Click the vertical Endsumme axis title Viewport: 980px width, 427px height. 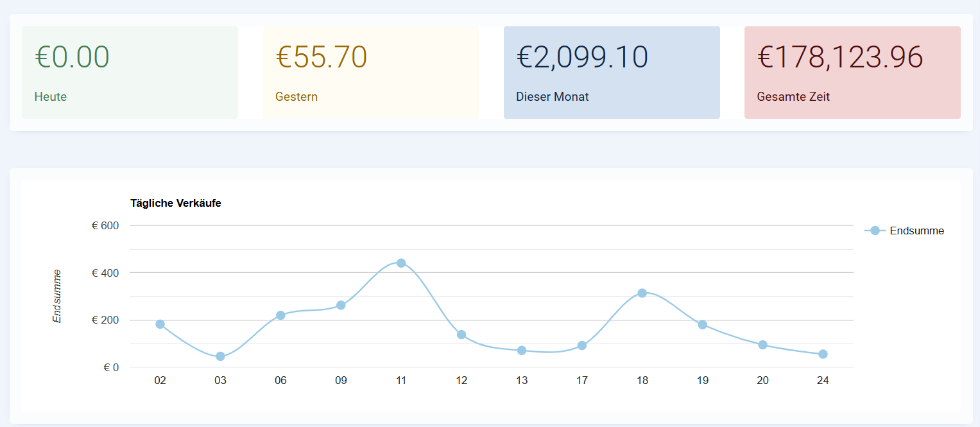click(x=57, y=296)
